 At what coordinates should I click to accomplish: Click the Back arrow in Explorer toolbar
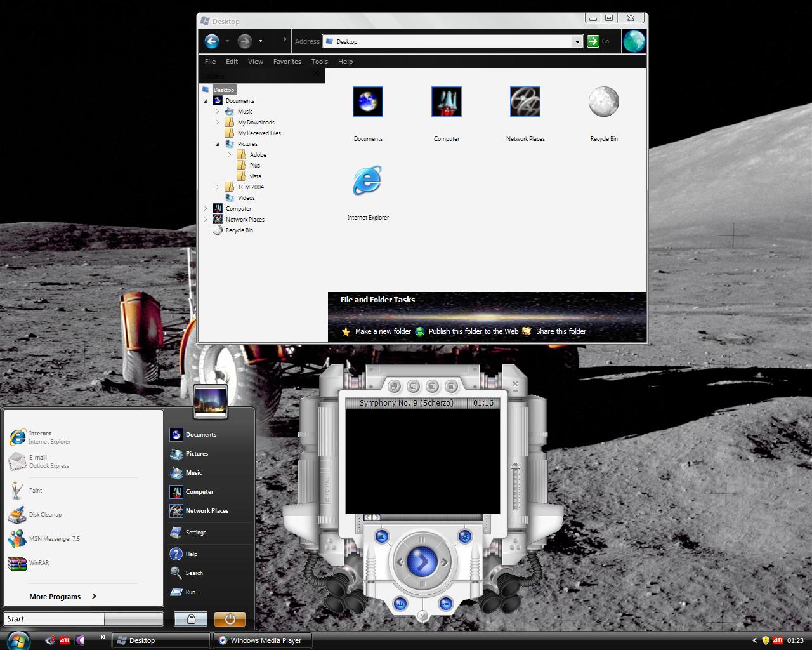[212, 41]
